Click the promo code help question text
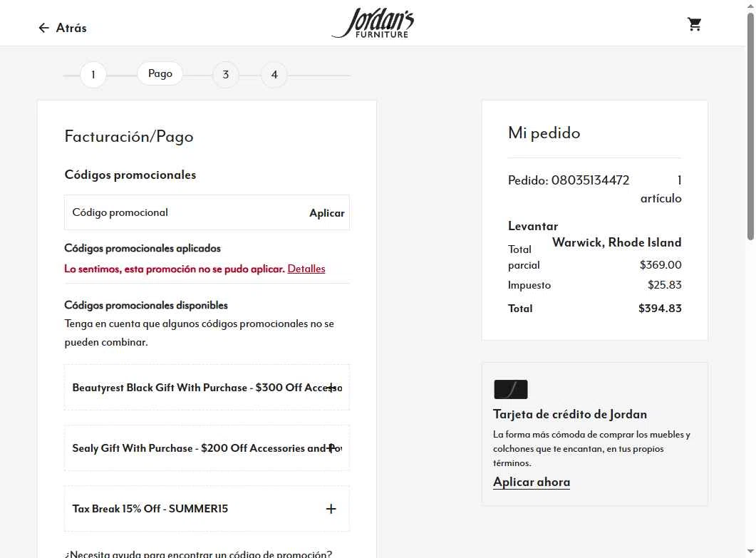The width and height of the screenshot is (756, 558). coord(198,554)
